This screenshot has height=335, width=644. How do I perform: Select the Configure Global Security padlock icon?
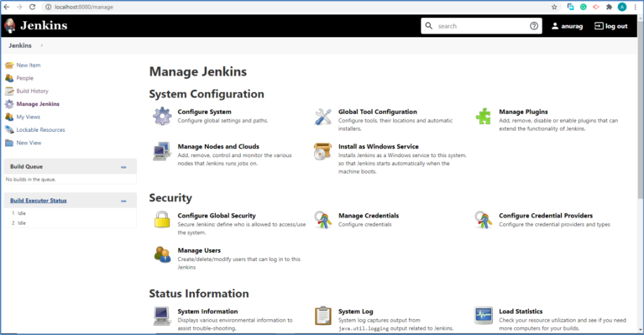point(162,220)
